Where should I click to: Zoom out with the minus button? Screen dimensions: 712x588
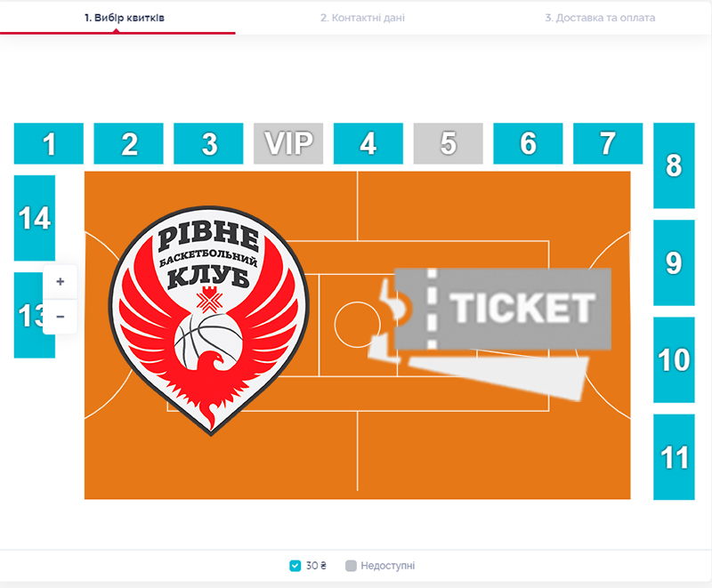[x=60, y=317]
